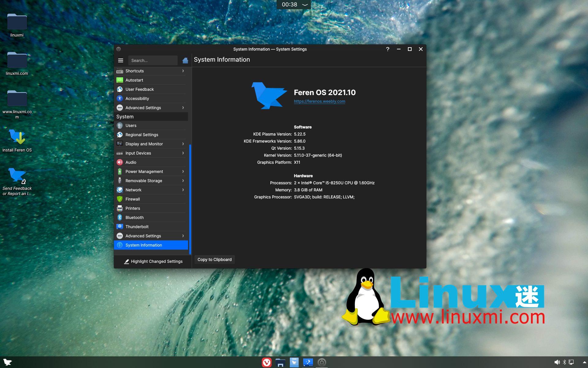Open the ferenos.weebly.com link
The image size is (588, 368).
tap(319, 101)
